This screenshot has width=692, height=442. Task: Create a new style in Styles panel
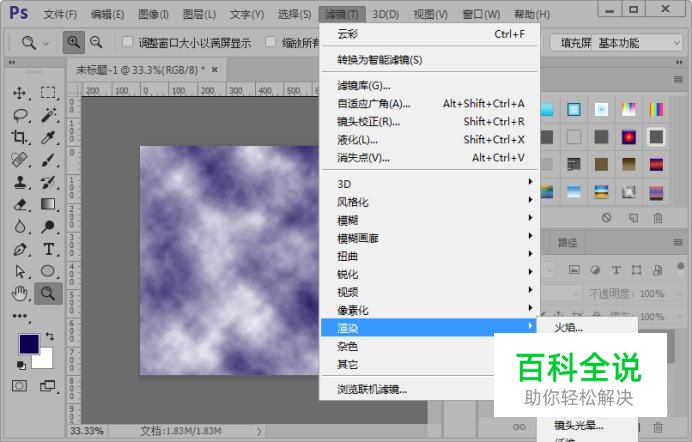(634, 217)
